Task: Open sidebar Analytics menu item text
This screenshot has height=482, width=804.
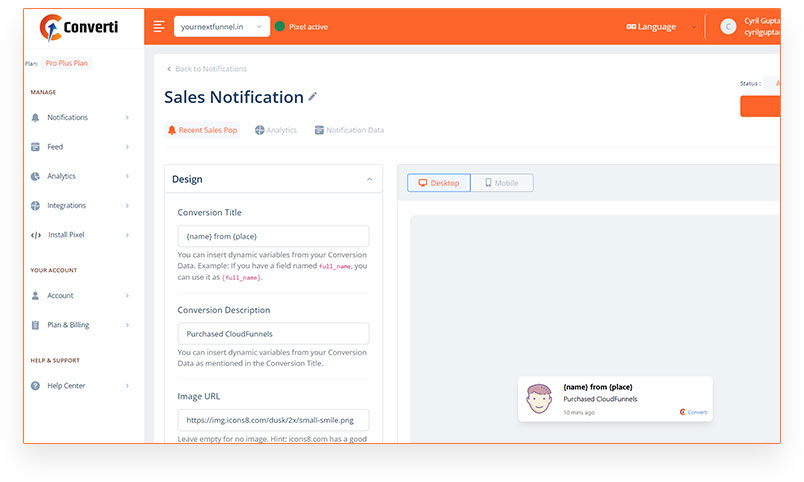Action: pos(61,176)
